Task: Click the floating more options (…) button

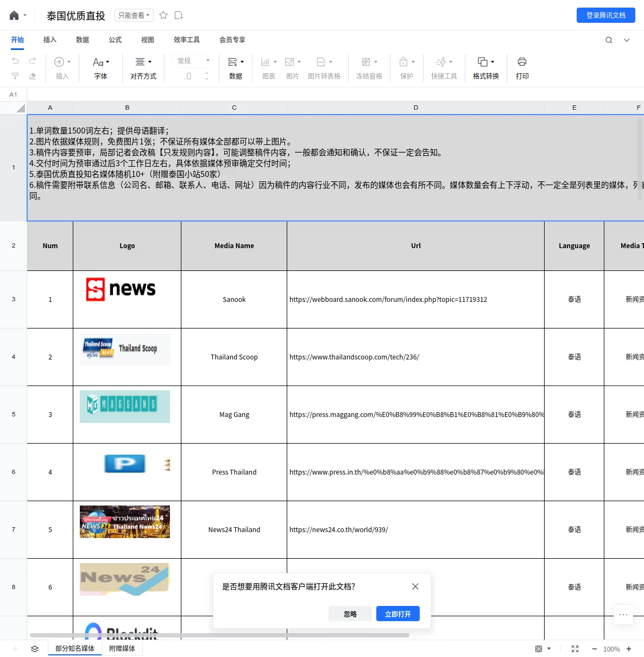Action: click(x=623, y=615)
